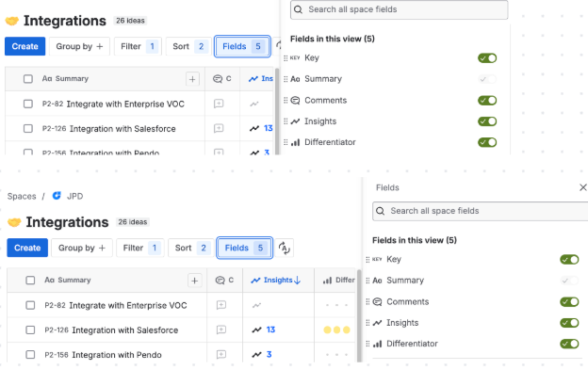Open Group by next to lower Create button
Viewport: 588px width, 370px height.
point(82,248)
